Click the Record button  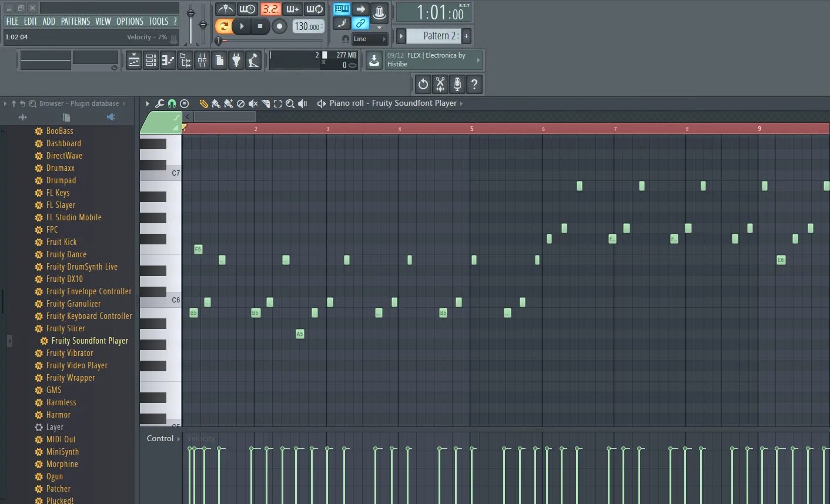(x=279, y=26)
